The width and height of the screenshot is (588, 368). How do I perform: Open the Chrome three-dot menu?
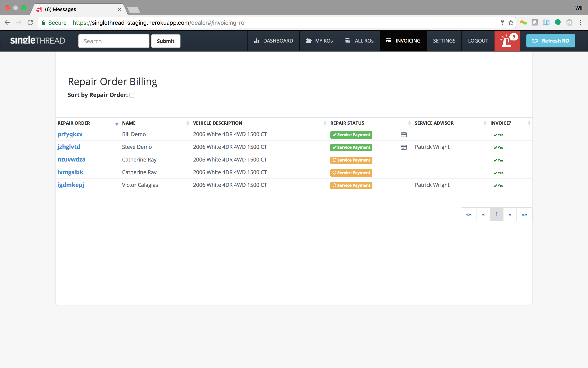581,23
